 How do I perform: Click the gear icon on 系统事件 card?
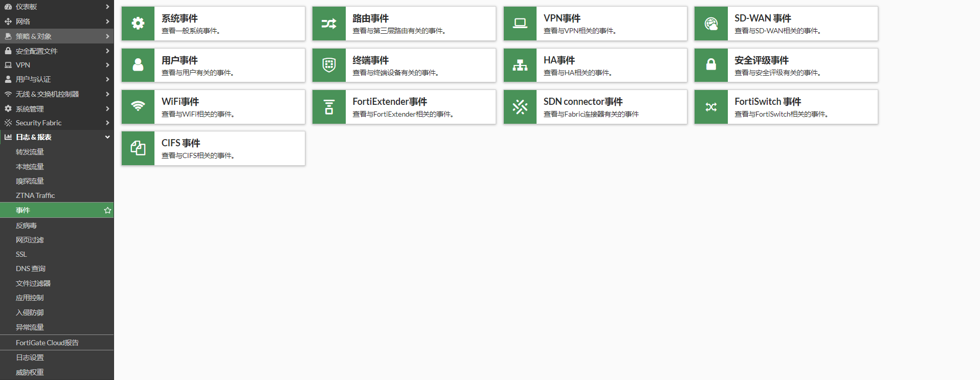coord(138,24)
